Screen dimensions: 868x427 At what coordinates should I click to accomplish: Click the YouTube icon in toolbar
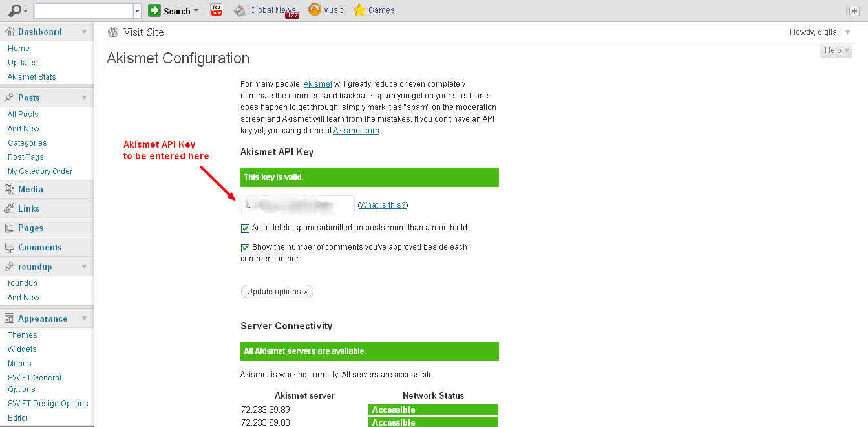tap(217, 10)
